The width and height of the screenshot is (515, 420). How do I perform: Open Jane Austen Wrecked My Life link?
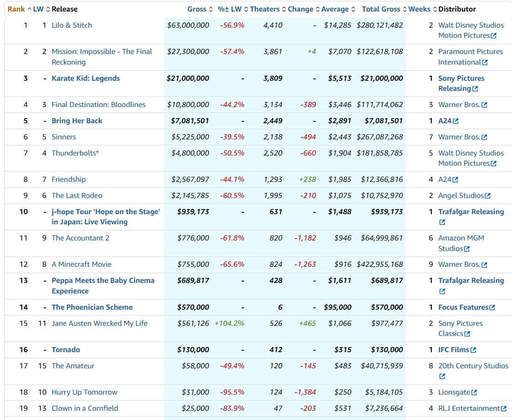click(x=99, y=324)
